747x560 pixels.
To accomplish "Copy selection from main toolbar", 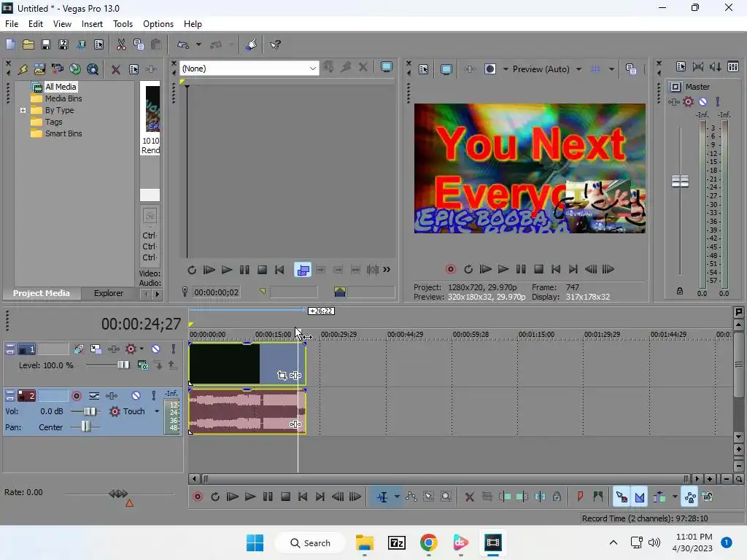I will (x=139, y=44).
